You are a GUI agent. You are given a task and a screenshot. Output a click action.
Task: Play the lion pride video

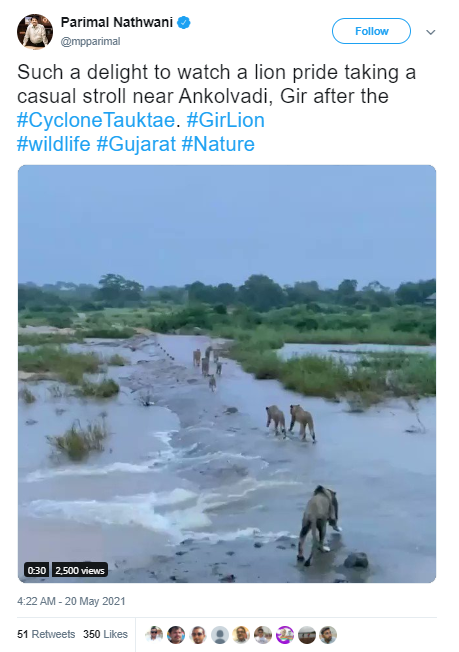(227, 373)
